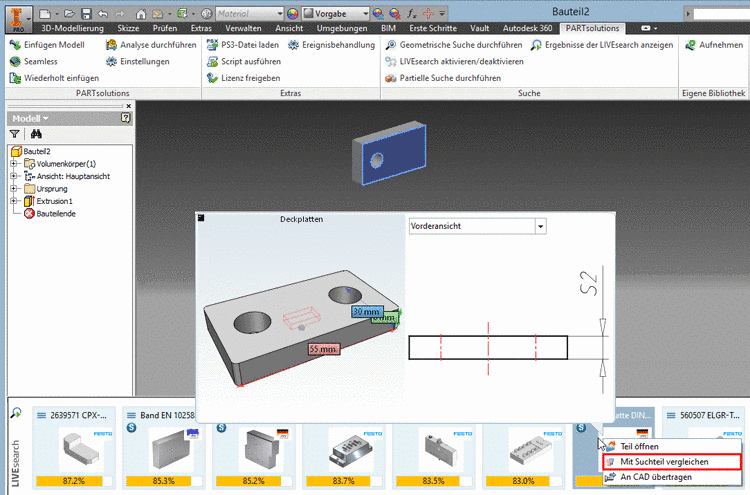Open PARTsolutions Einstellungen
The width and height of the screenshot is (750, 495).
tap(138, 62)
